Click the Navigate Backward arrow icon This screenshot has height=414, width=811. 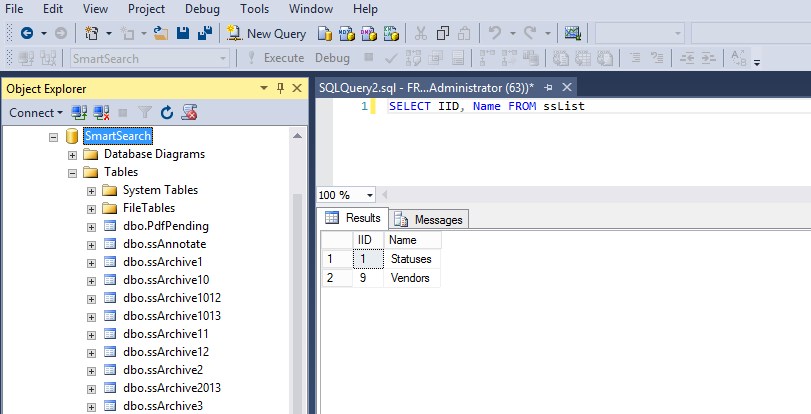coord(27,34)
